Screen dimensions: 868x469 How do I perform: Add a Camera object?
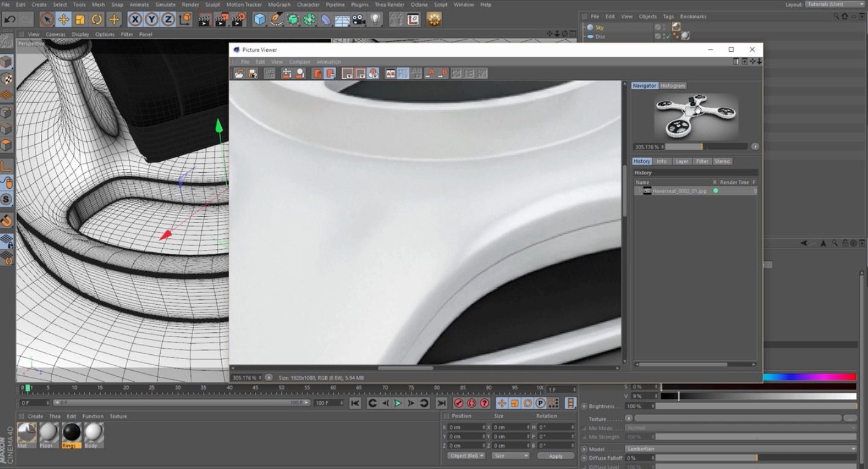(359, 20)
